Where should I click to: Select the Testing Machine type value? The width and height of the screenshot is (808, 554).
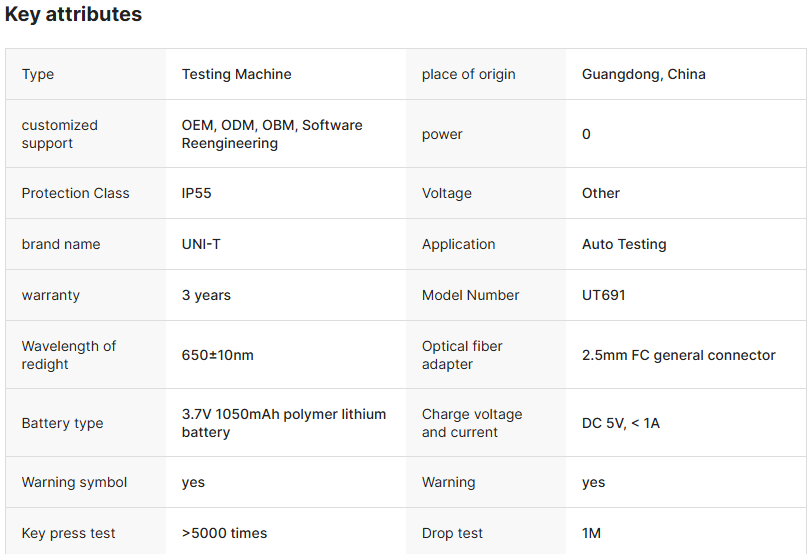pyautogui.click(x=236, y=74)
